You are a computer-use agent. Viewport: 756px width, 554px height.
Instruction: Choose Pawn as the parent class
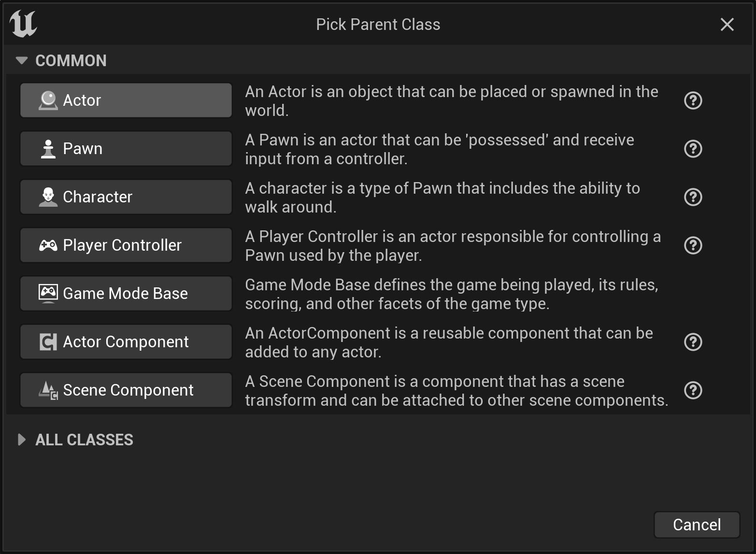coord(126,149)
